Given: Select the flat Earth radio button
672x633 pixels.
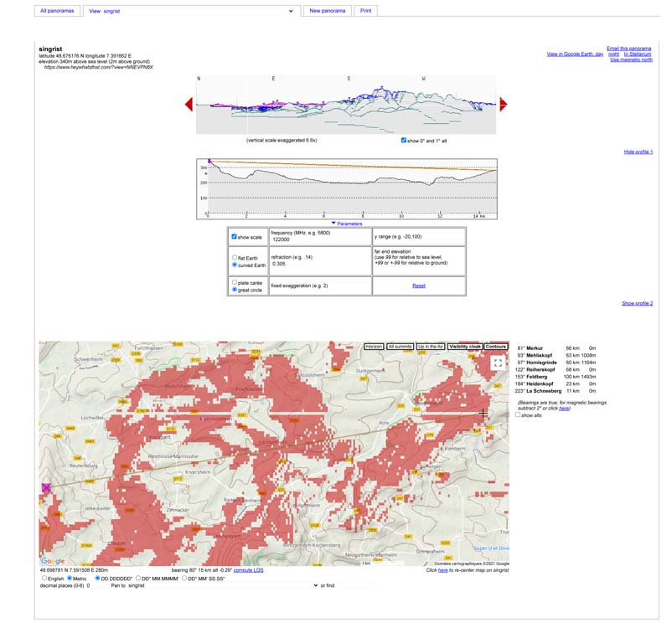Looking at the screenshot, I should click(234, 258).
